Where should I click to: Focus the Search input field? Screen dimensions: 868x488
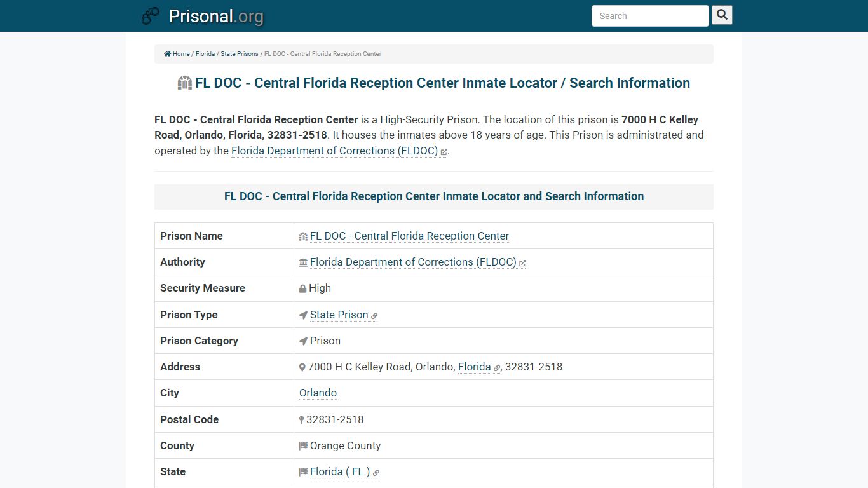(650, 16)
